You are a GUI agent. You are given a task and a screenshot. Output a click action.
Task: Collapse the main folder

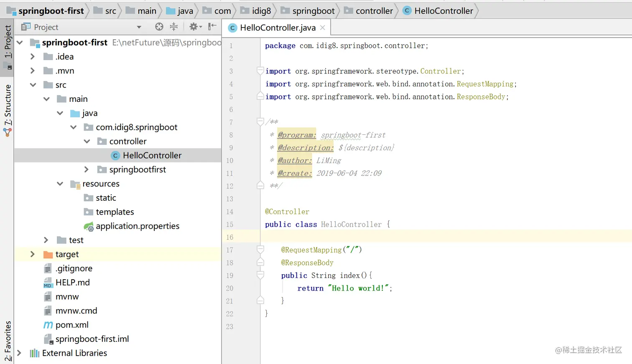pos(46,99)
